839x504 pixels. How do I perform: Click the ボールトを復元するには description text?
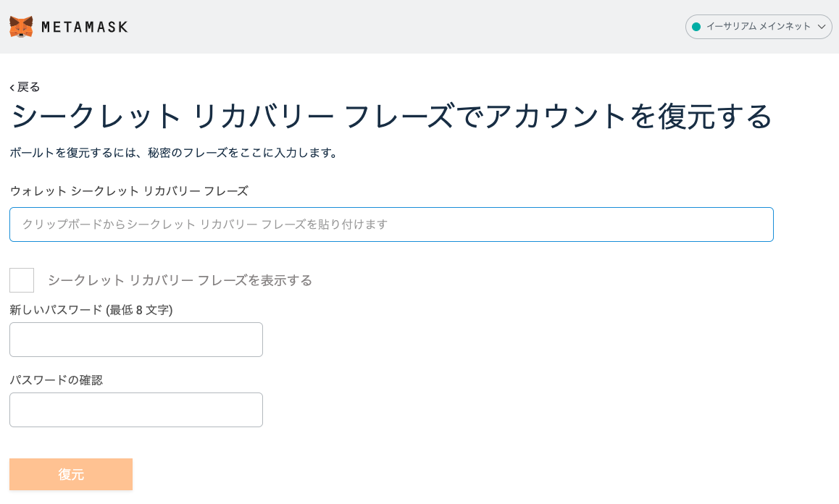pos(174,153)
